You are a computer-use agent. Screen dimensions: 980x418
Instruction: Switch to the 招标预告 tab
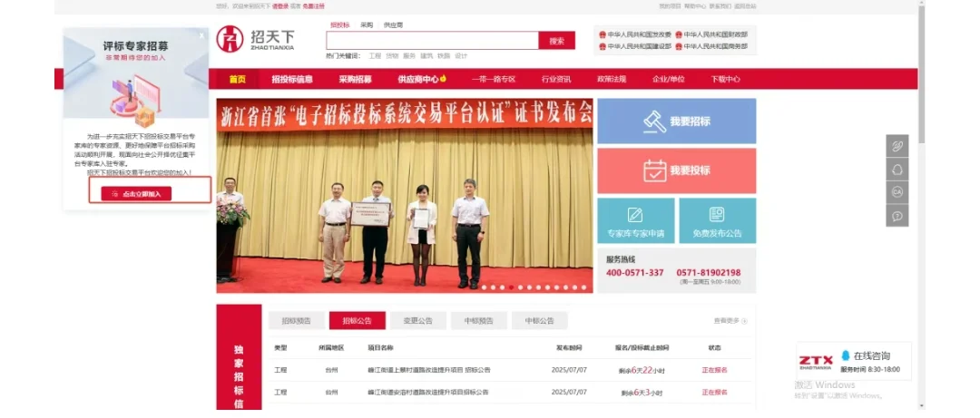pyautogui.click(x=296, y=321)
